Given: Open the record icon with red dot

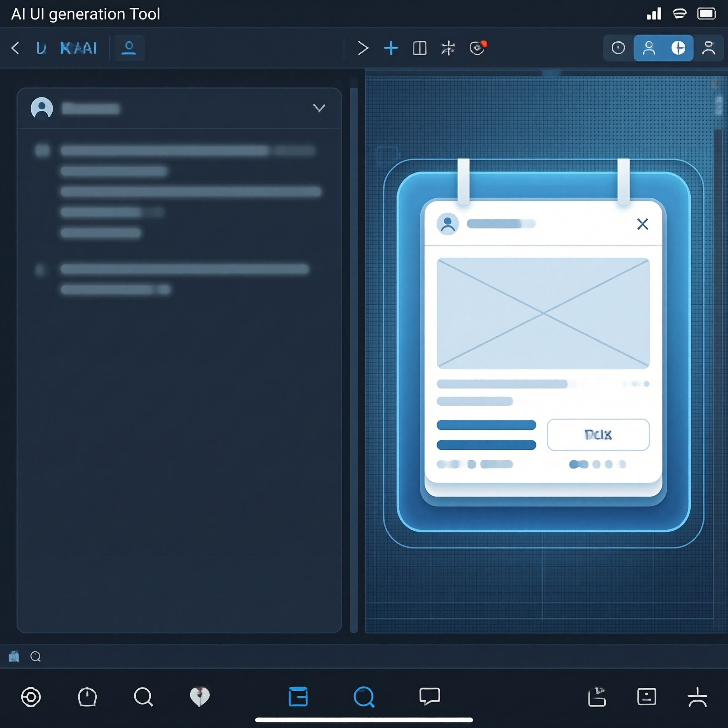Looking at the screenshot, I should coord(478,48).
